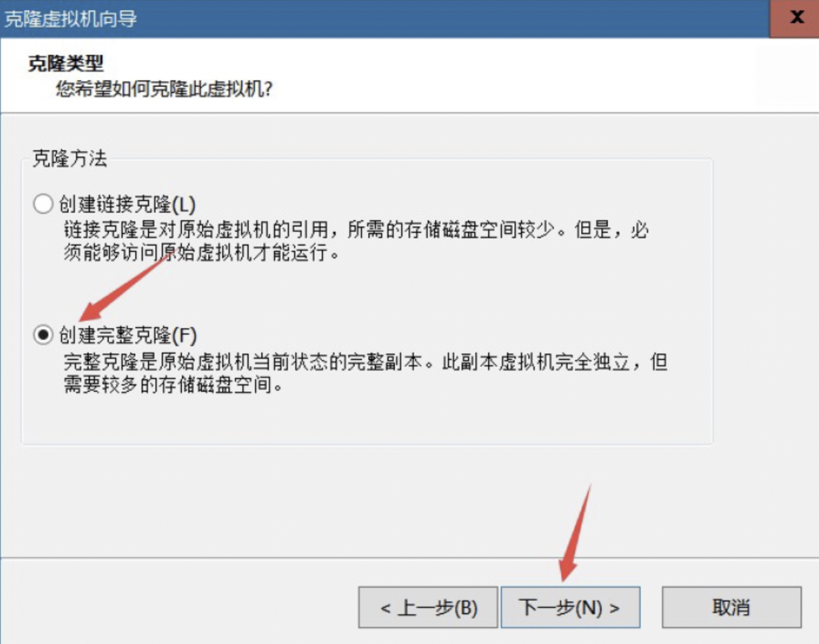Click the 克隆虚拟机向导 title bar text

(x=70, y=19)
